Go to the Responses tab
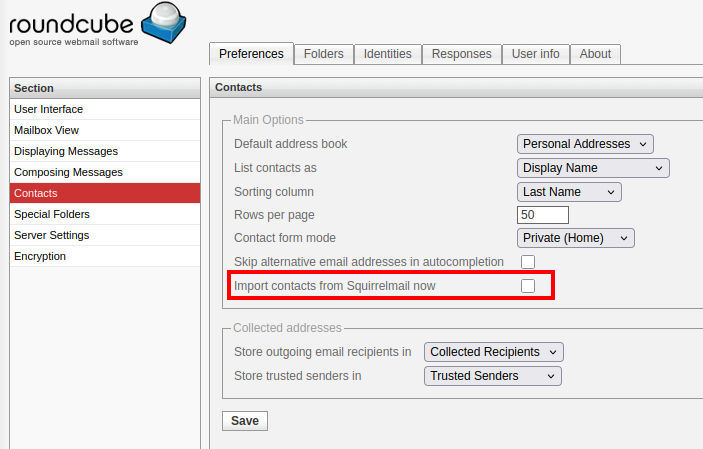 (x=461, y=54)
